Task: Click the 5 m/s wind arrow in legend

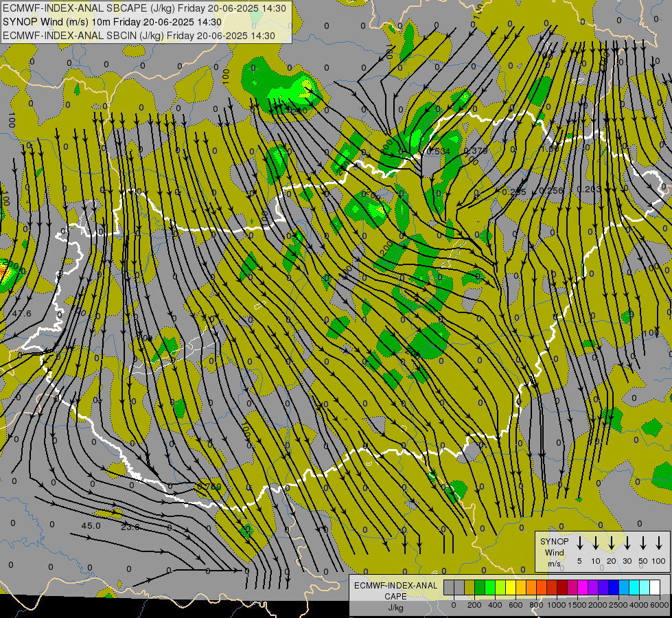Action: coord(579,543)
